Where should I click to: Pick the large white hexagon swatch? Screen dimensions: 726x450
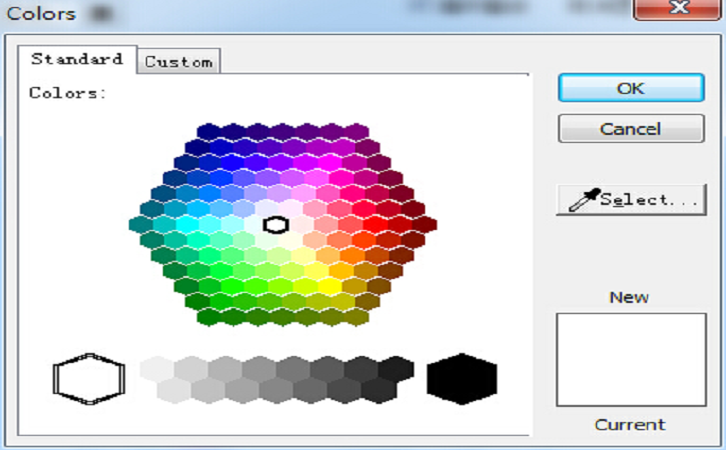[89, 379]
